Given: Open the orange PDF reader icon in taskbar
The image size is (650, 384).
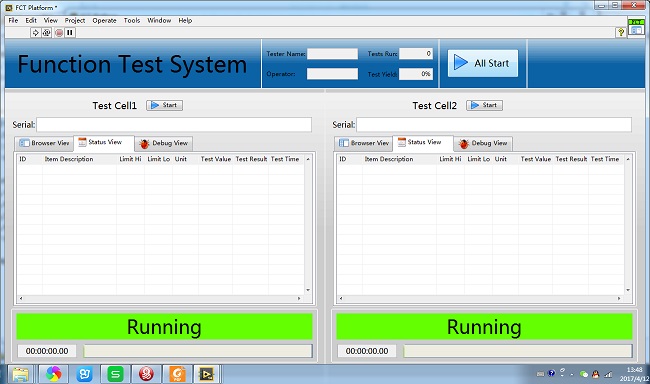Looking at the screenshot, I should point(177,374).
